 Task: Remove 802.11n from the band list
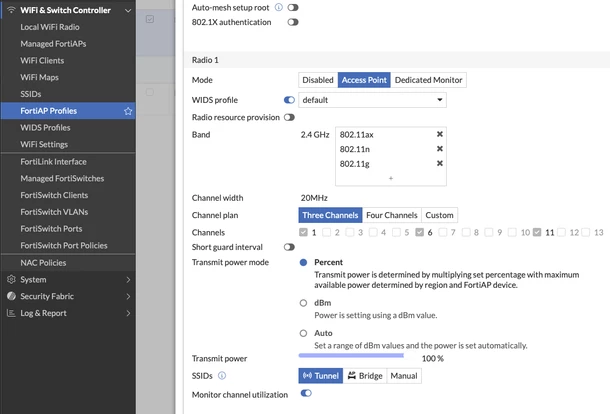[x=440, y=149]
